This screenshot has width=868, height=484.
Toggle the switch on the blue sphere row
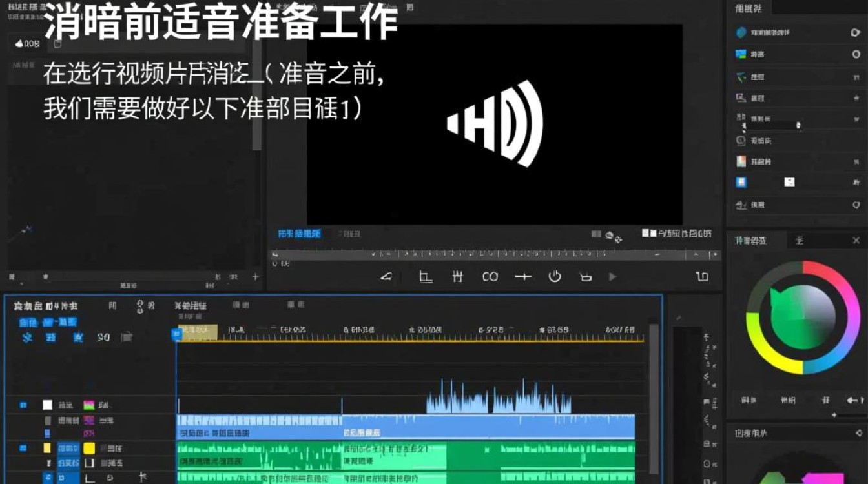coord(856,33)
